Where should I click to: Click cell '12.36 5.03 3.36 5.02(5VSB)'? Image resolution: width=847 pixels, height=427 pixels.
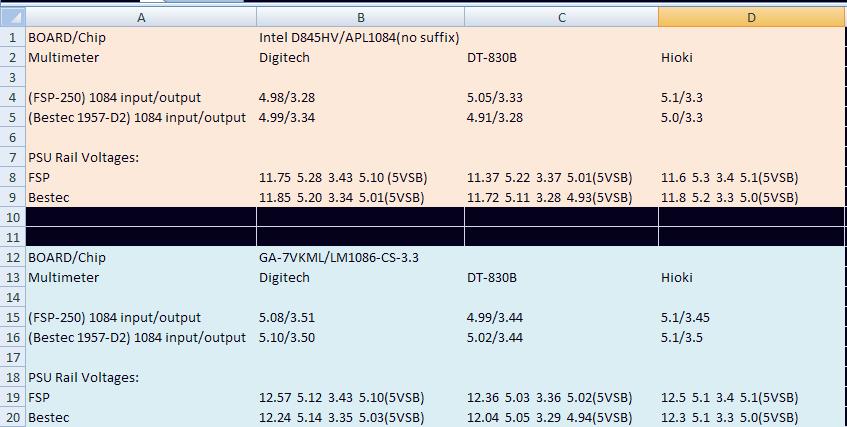coord(561,397)
